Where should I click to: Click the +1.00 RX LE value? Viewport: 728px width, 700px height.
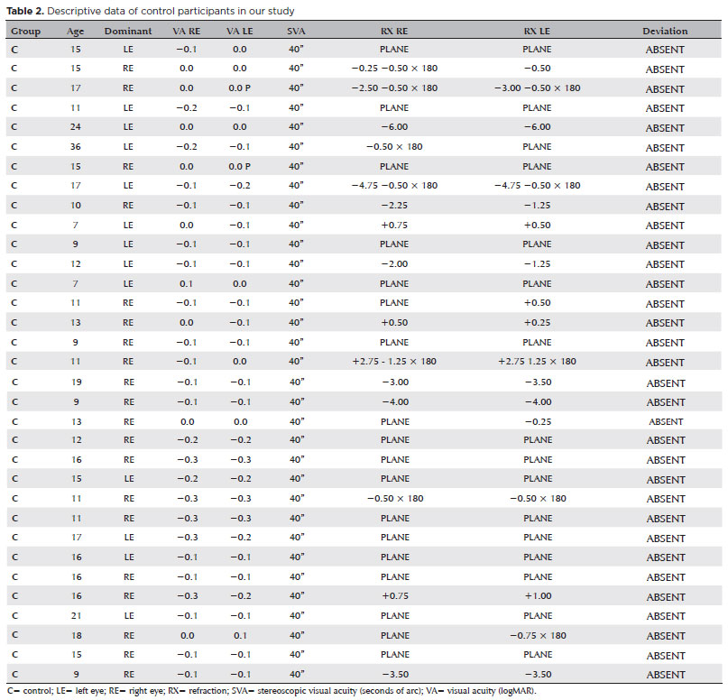(538, 596)
